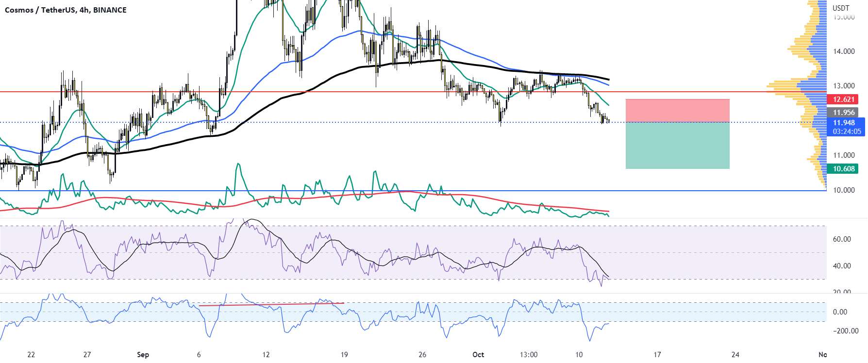Viewport: 868px width, 363px height.
Task: Click the USDT currency label on price axis
Action: pos(841,8)
